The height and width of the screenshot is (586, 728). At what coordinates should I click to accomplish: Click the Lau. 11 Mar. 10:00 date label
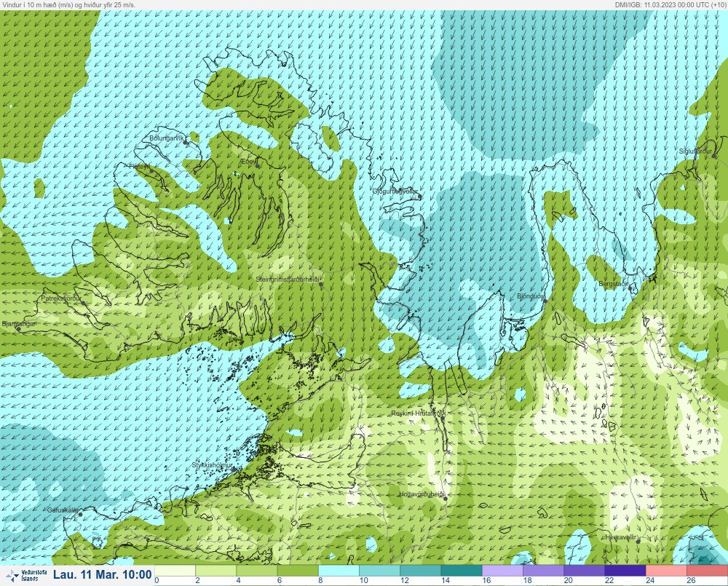click(x=102, y=574)
